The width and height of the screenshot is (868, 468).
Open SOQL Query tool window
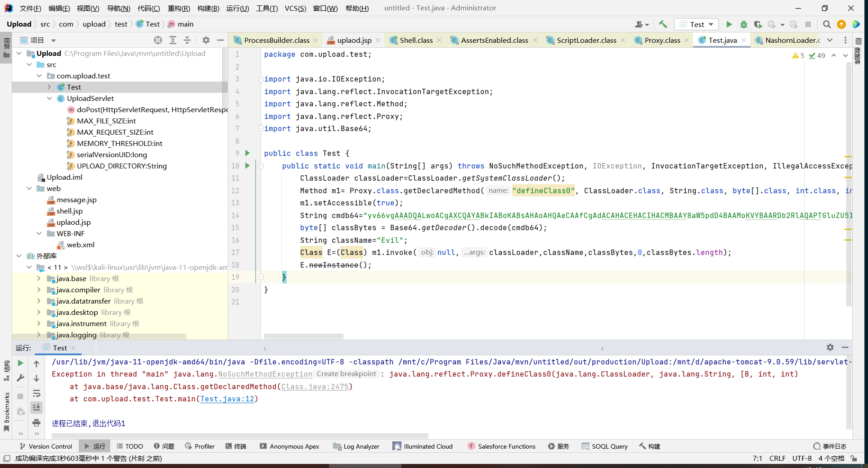click(x=605, y=446)
